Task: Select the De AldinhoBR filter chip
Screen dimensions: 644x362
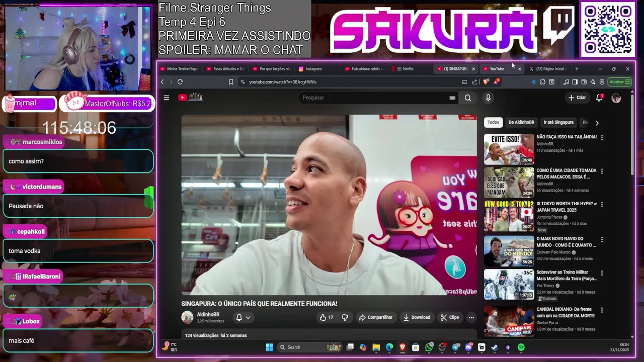Action: pyautogui.click(x=521, y=122)
